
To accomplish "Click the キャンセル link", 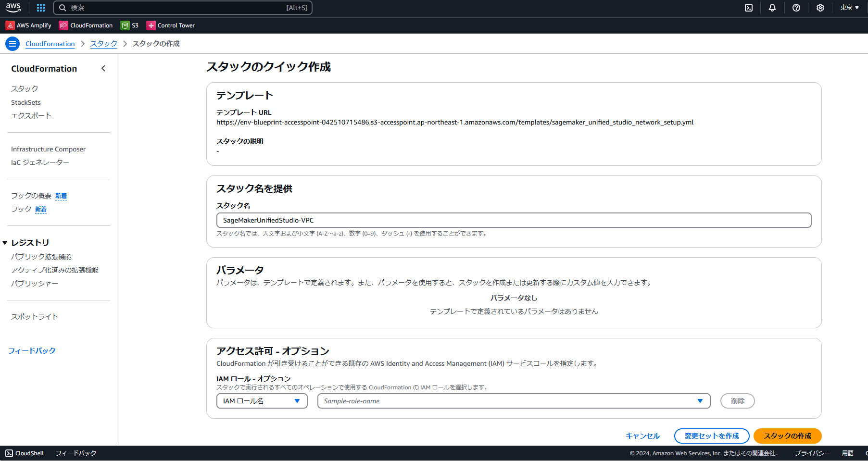I will (x=642, y=436).
